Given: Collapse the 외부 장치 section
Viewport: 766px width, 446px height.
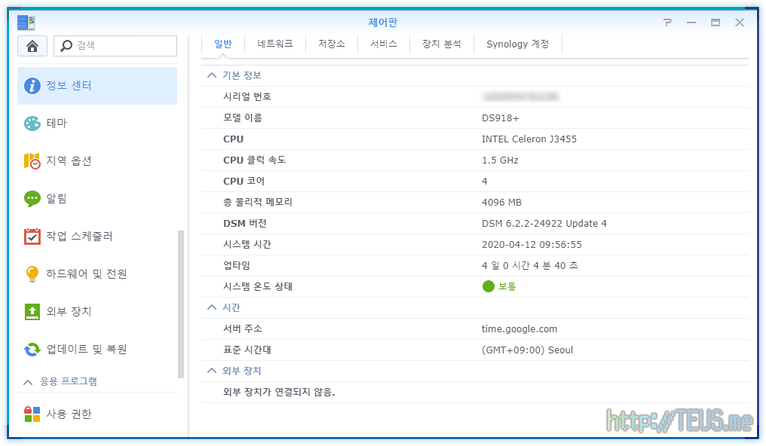Looking at the screenshot, I should (x=212, y=371).
